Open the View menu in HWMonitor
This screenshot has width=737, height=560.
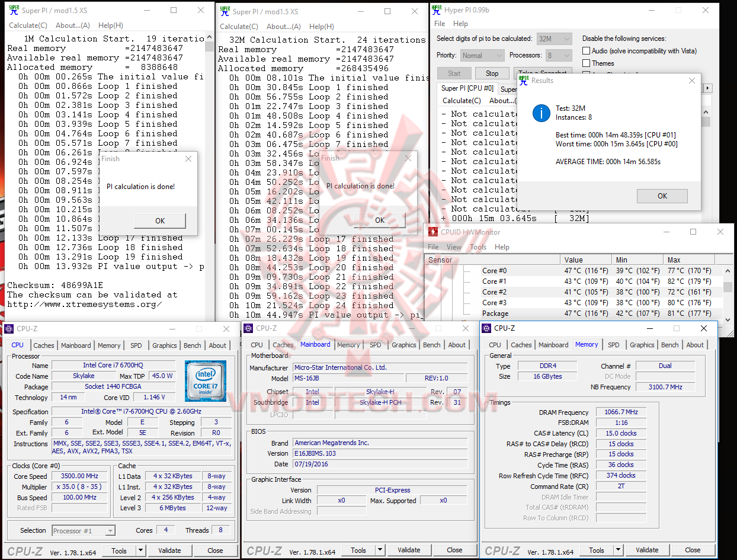click(x=454, y=247)
